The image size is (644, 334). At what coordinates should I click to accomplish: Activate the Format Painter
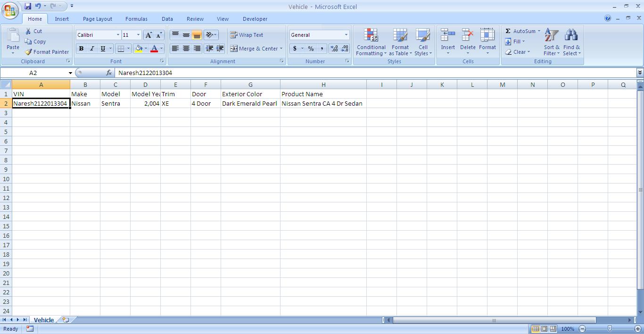47,52
